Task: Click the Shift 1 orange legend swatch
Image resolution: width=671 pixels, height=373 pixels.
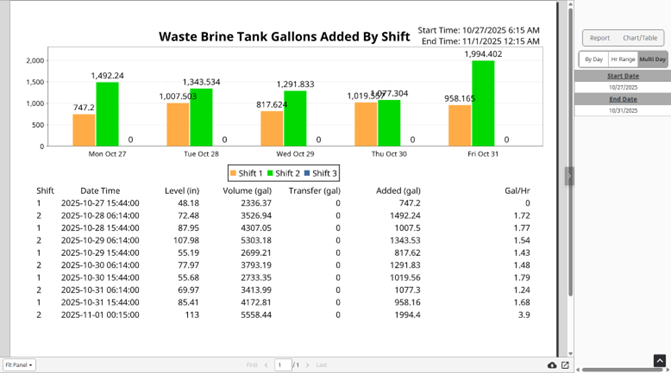Action: click(x=233, y=173)
